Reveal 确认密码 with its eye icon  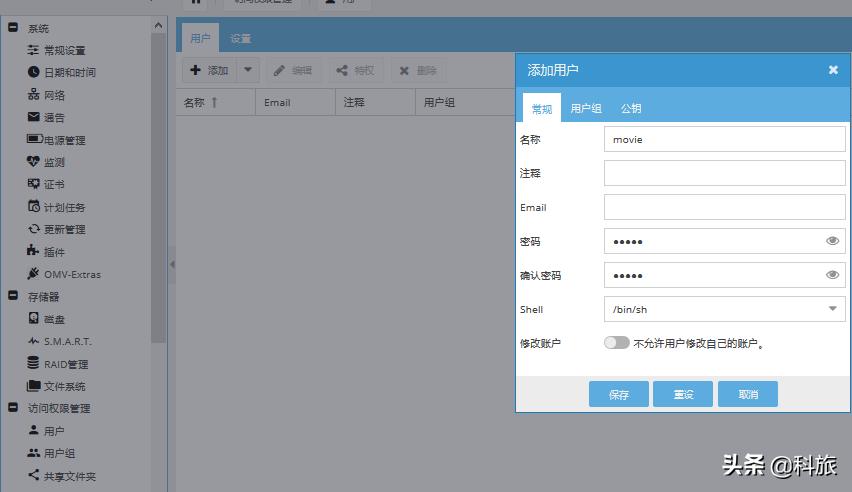[832, 275]
